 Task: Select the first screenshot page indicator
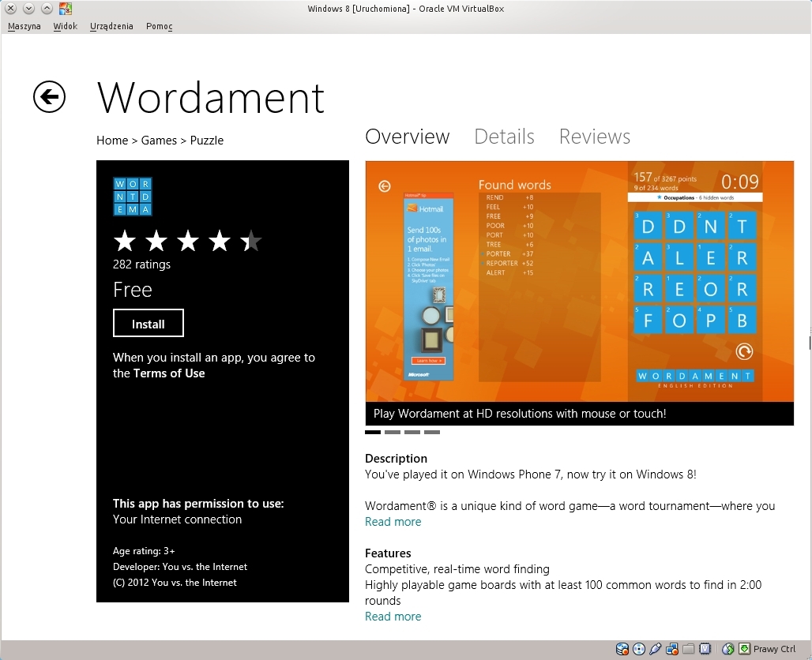click(373, 432)
